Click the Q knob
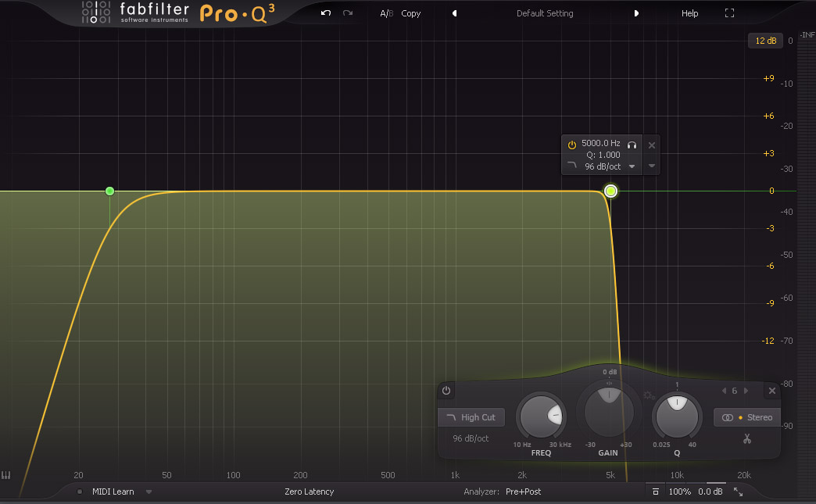 [x=677, y=416]
